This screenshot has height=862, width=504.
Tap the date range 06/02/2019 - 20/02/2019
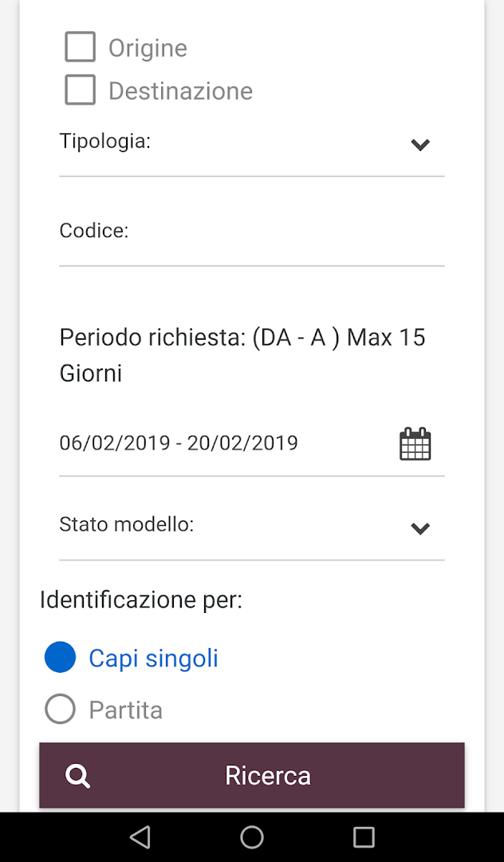tap(179, 443)
